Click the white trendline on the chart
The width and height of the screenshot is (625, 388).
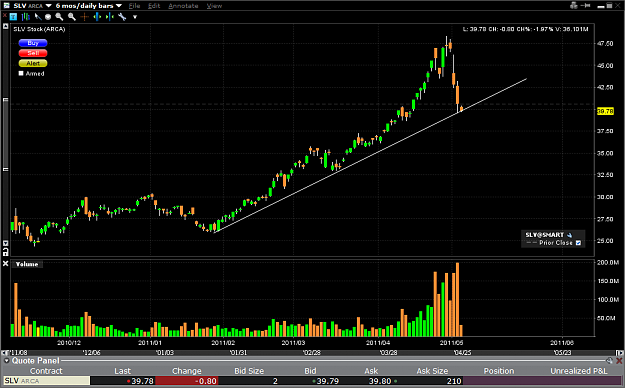pos(371,155)
